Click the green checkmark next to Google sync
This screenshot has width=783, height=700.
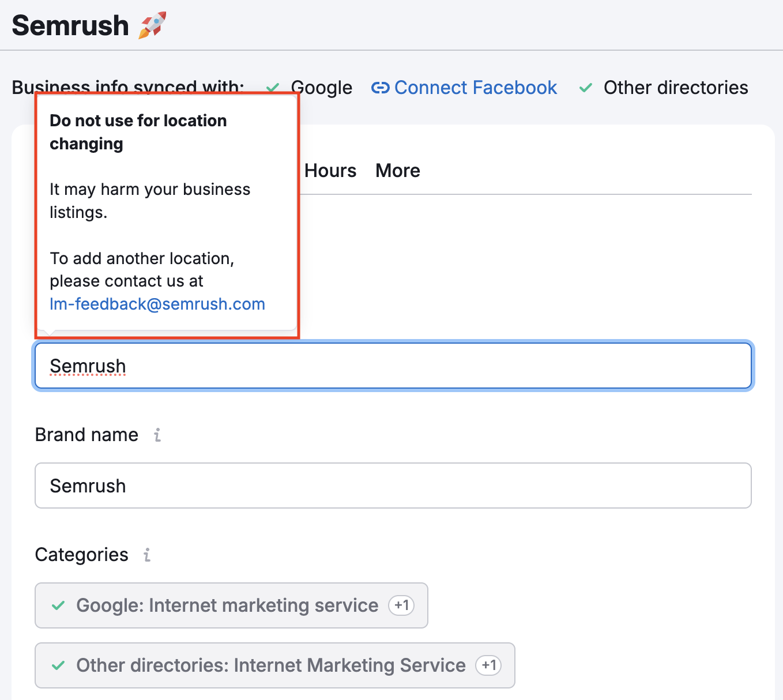coord(273,88)
